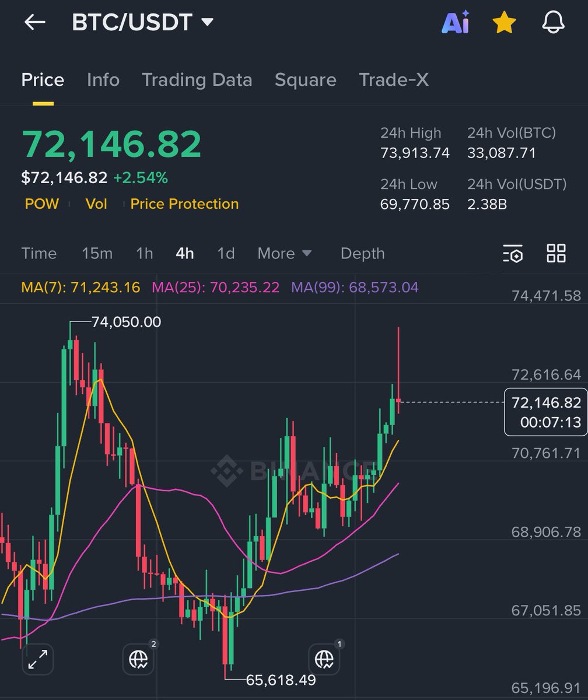The width and height of the screenshot is (588, 700).
Task: Open the news globe icon with badge 2
Action: [138, 660]
